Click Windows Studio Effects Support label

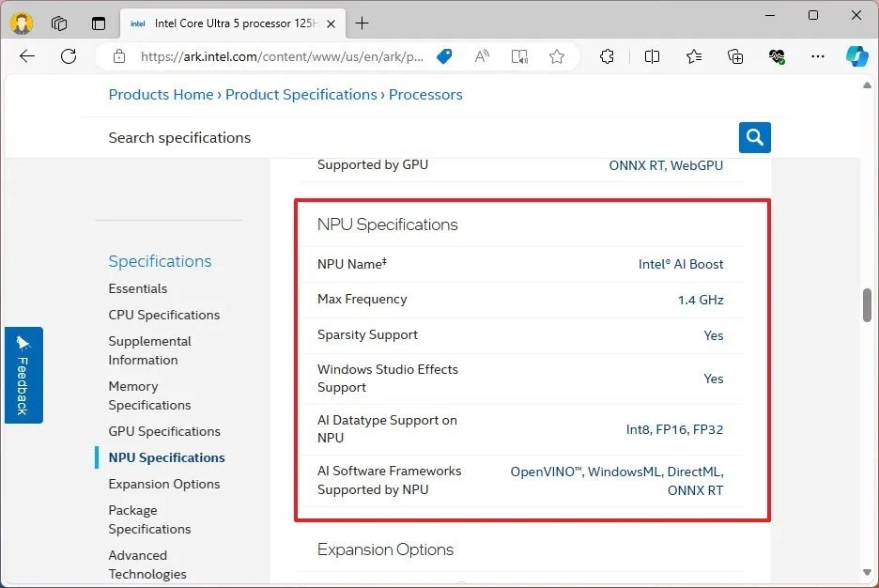(x=387, y=379)
